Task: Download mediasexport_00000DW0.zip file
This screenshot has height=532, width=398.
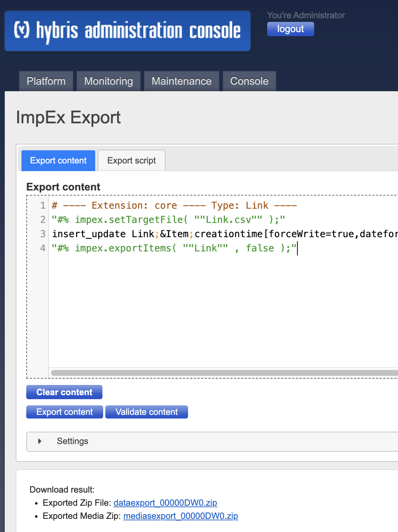Action: coord(180,516)
